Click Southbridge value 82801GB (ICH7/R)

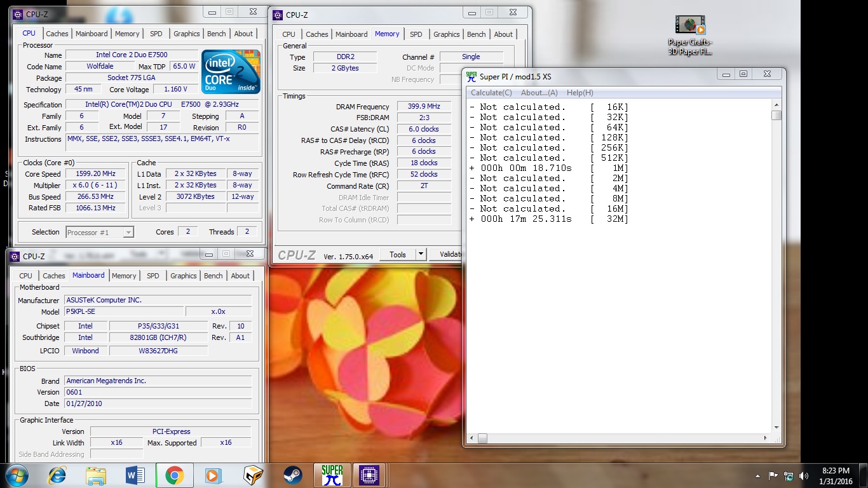[x=158, y=337]
